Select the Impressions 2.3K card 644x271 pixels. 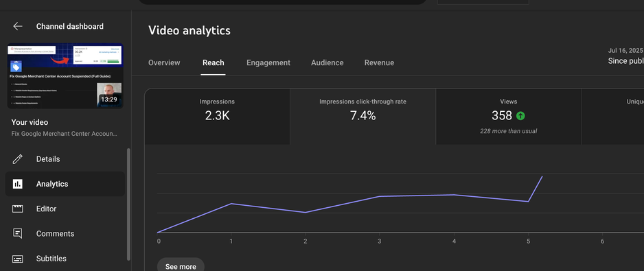pyautogui.click(x=217, y=116)
